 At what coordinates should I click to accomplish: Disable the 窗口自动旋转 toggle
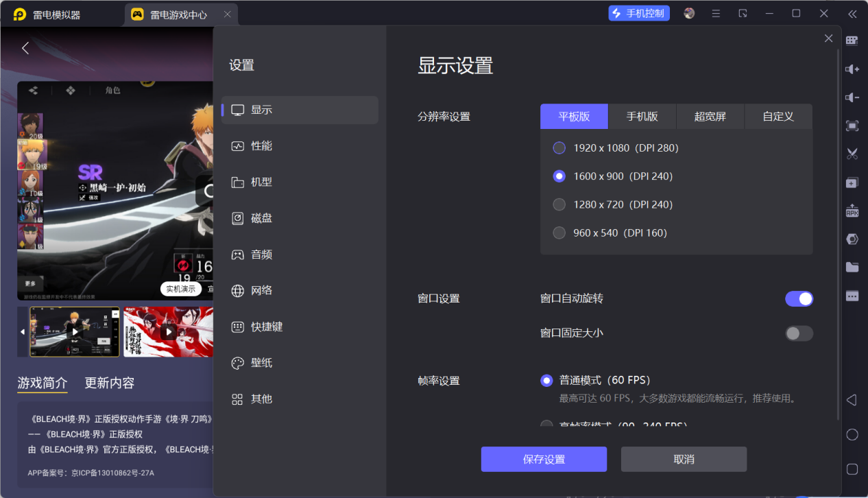799,298
